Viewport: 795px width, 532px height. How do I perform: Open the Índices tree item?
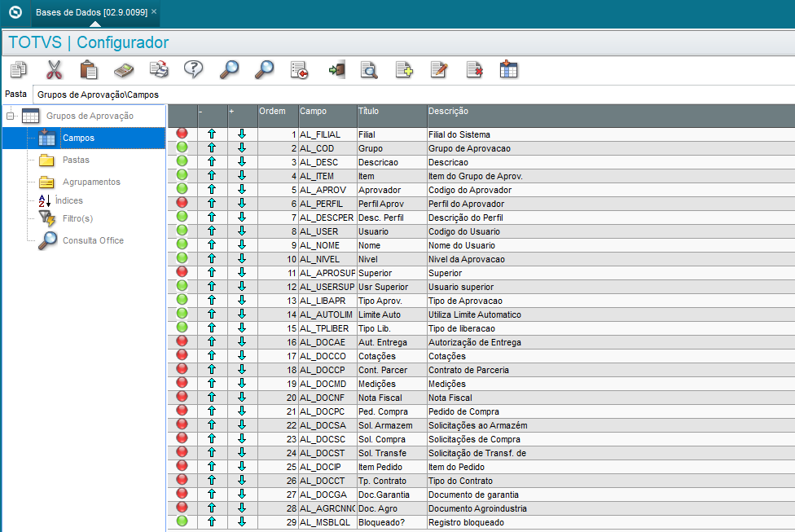point(69,200)
